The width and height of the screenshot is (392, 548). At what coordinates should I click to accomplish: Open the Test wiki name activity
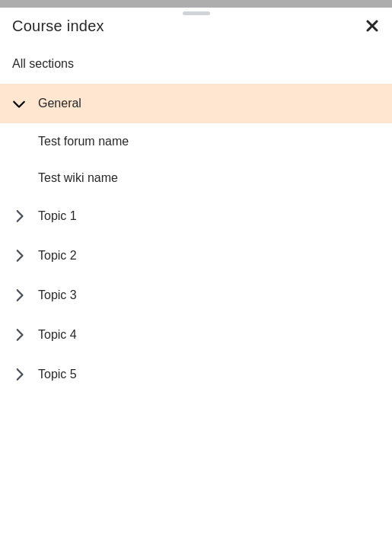pos(78,177)
